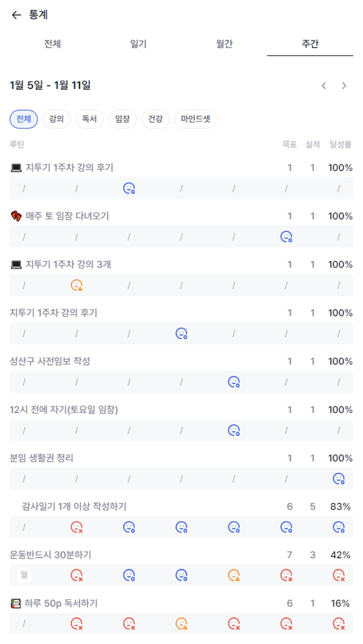The width and height of the screenshot is (363, 644).
Task: Click the orange face icon in 하루 50p 독서하기 row
Action: pos(181,623)
